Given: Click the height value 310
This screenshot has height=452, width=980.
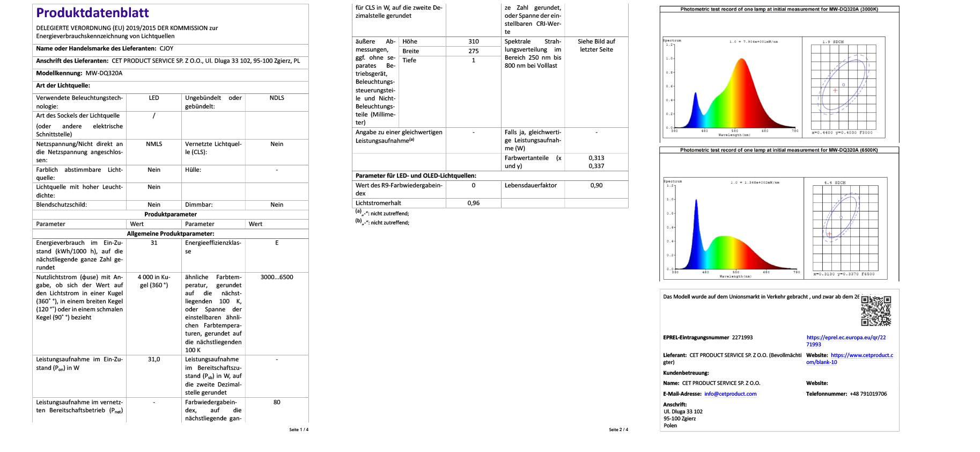Looking at the screenshot, I should (473, 41).
